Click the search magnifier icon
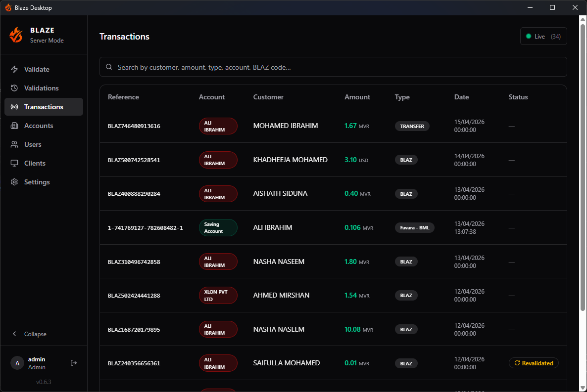 tap(109, 67)
